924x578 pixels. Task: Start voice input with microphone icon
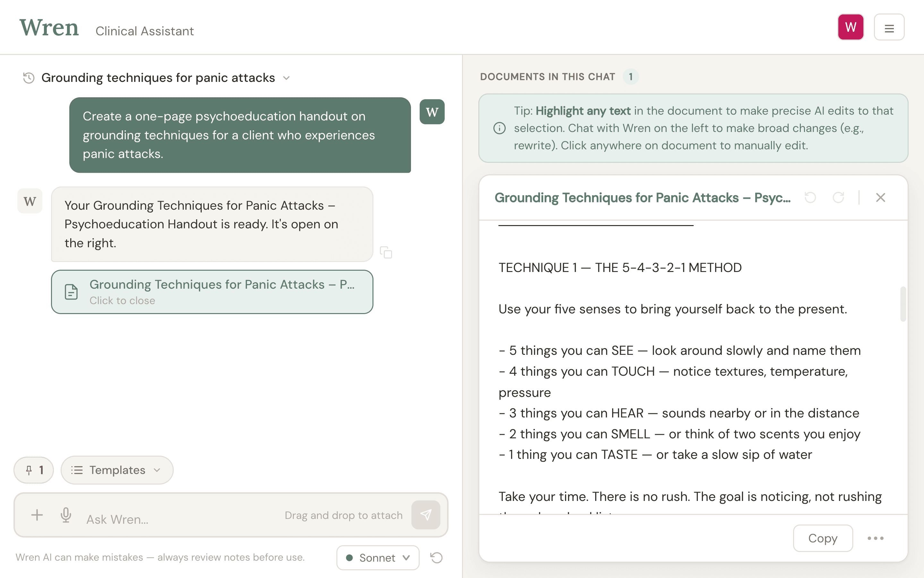point(66,515)
